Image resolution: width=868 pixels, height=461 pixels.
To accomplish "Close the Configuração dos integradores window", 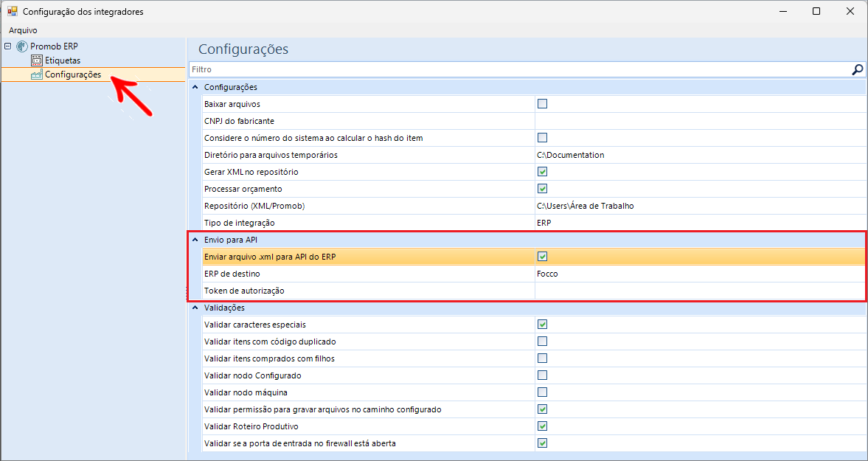I will pos(850,11).
